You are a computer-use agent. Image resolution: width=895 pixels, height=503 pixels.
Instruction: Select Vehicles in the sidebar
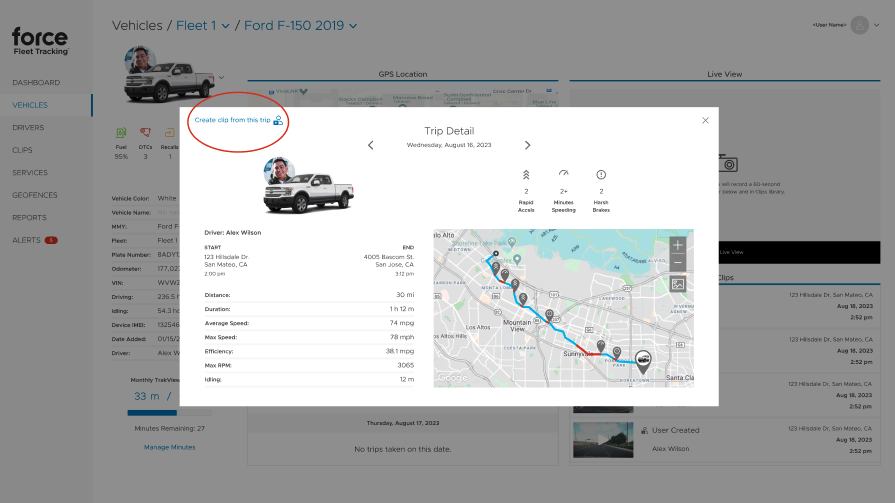tap(30, 105)
